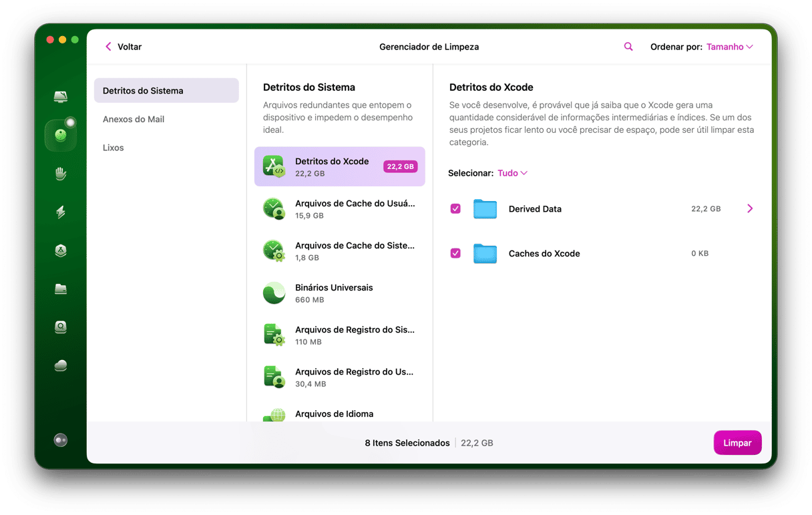812x515 pixels.
Task: Click the Binários Universais yin-yang icon
Action: 274,293
